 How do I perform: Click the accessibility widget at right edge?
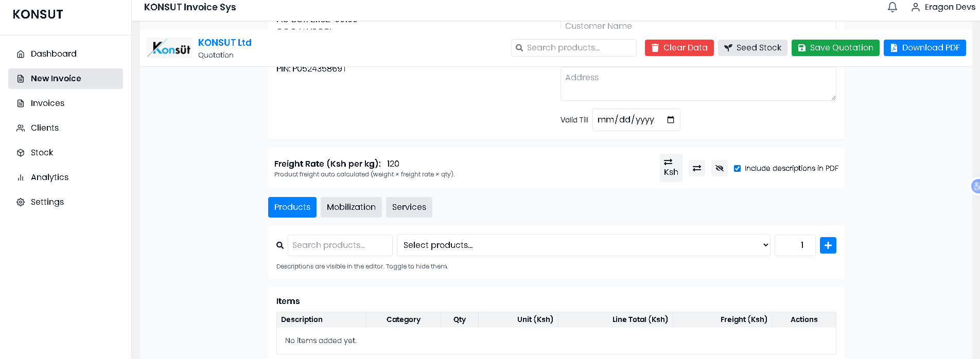tap(975, 186)
